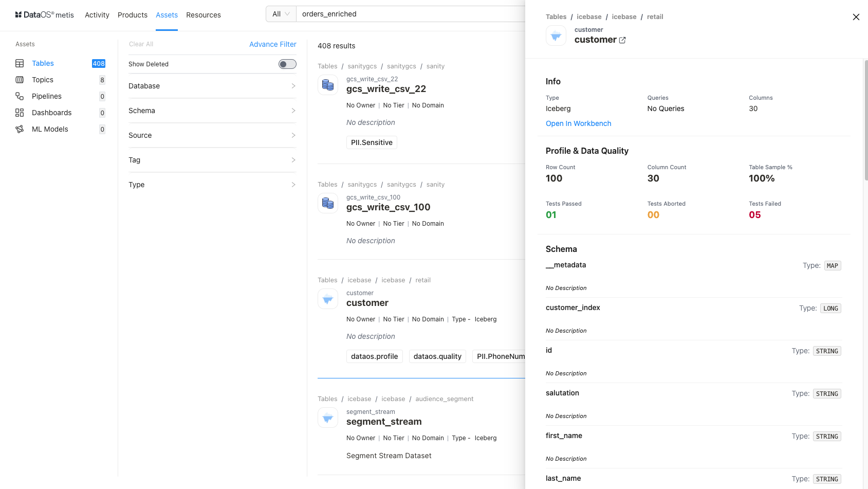Viewport: 868px width, 489px height.
Task: Expand the Tag filter
Action: (x=212, y=160)
